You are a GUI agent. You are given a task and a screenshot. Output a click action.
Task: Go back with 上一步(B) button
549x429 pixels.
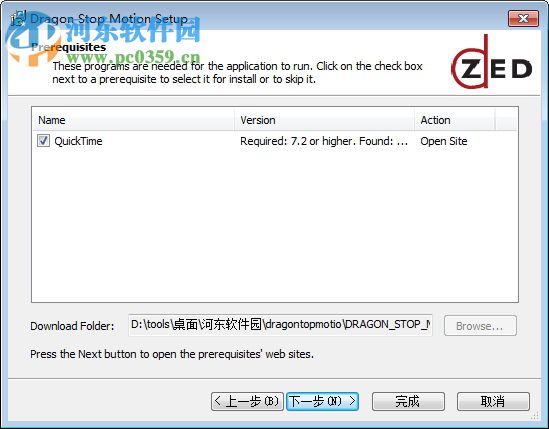(x=247, y=401)
